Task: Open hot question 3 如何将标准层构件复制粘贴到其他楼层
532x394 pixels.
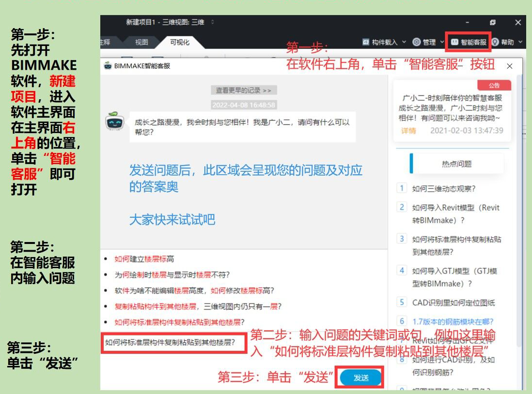Action: click(x=456, y=245)
